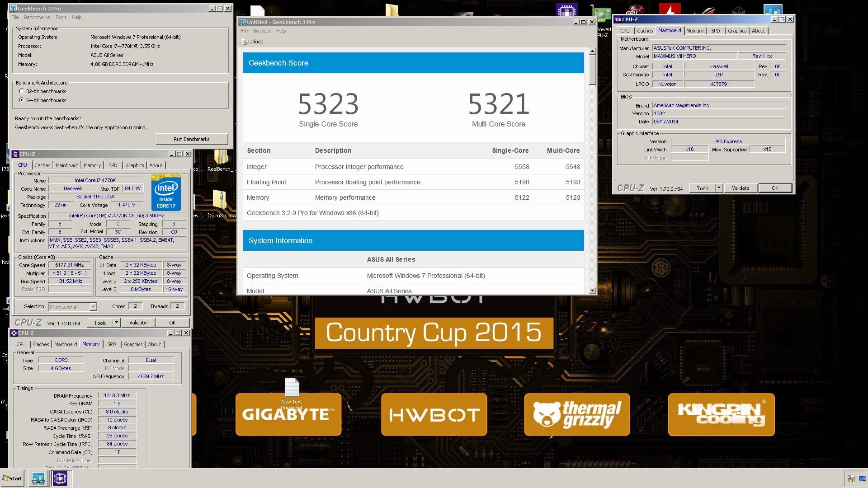Open Mainboard tab in CPU-Z CPU window

coord(67,165)
